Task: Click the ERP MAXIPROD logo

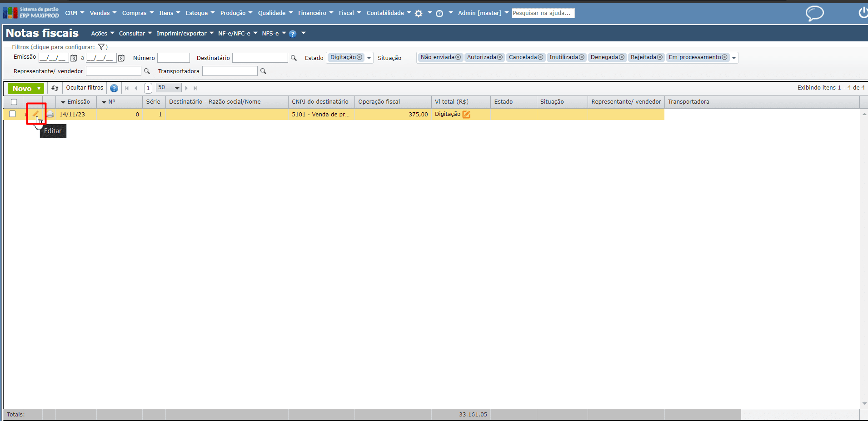Action: click(31, 13)
